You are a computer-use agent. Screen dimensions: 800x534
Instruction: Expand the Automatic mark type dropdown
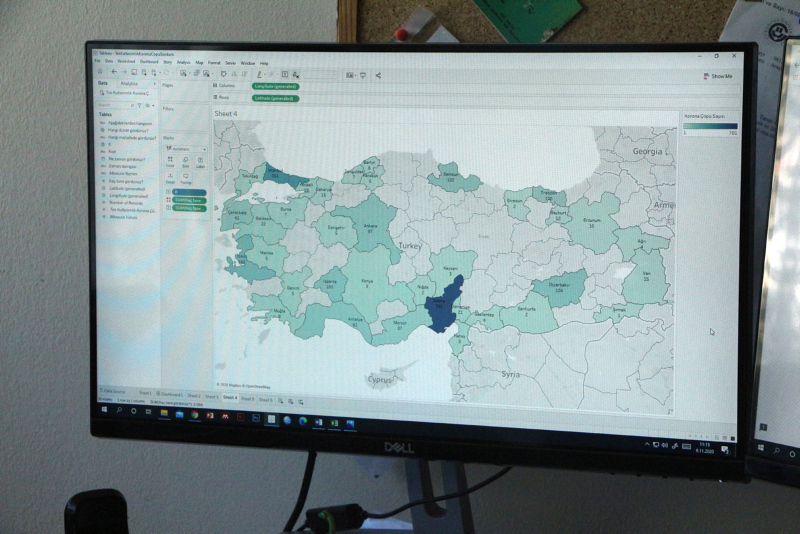pyautogui.click(x=185, y=148)
